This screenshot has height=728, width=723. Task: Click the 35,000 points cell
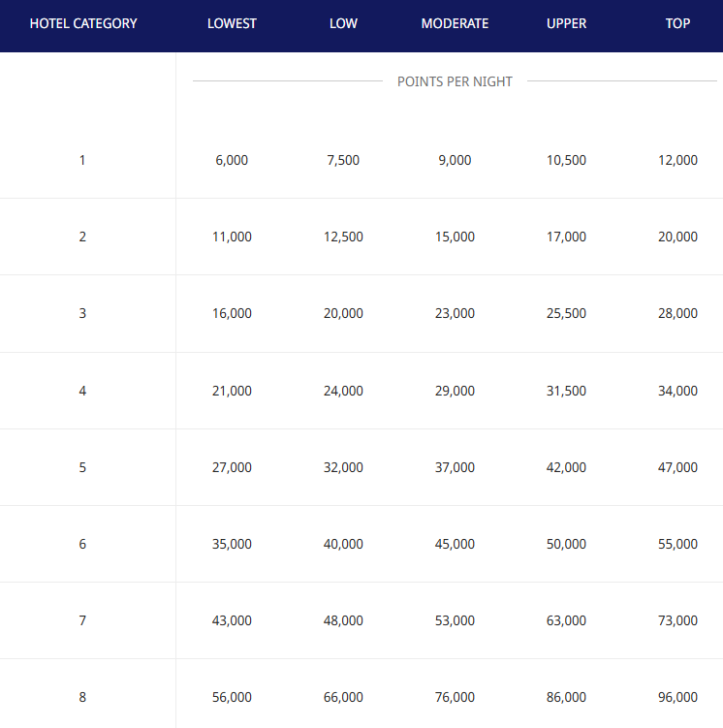pyautogui.click(x=232, y=544)
